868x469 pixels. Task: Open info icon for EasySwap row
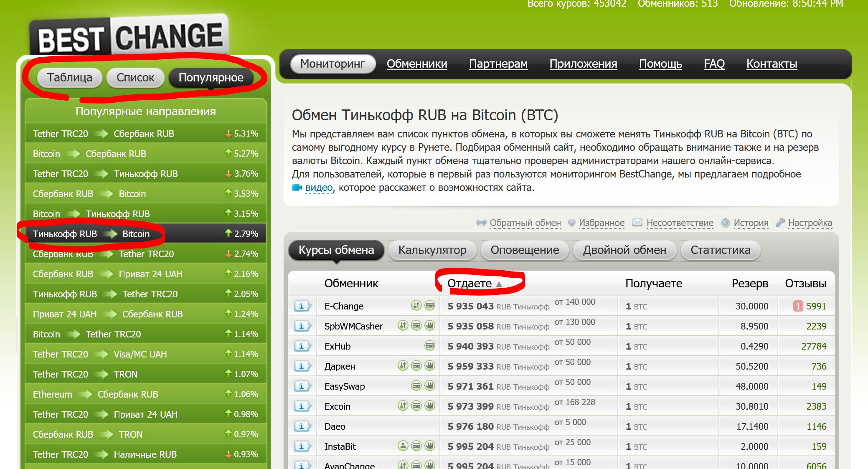(x=302, y=386)
